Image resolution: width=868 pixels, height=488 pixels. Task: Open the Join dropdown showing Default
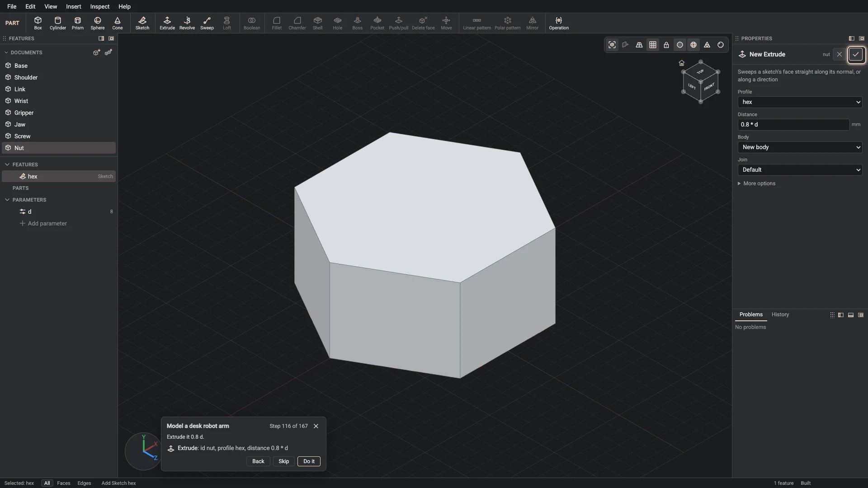(x=800, y=170)
